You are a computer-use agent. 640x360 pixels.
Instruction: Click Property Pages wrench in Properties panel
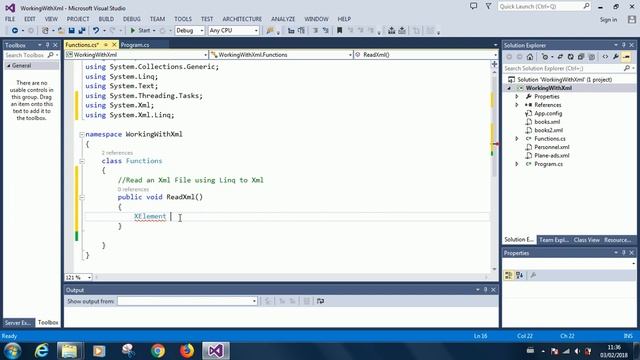click(533, 276)
